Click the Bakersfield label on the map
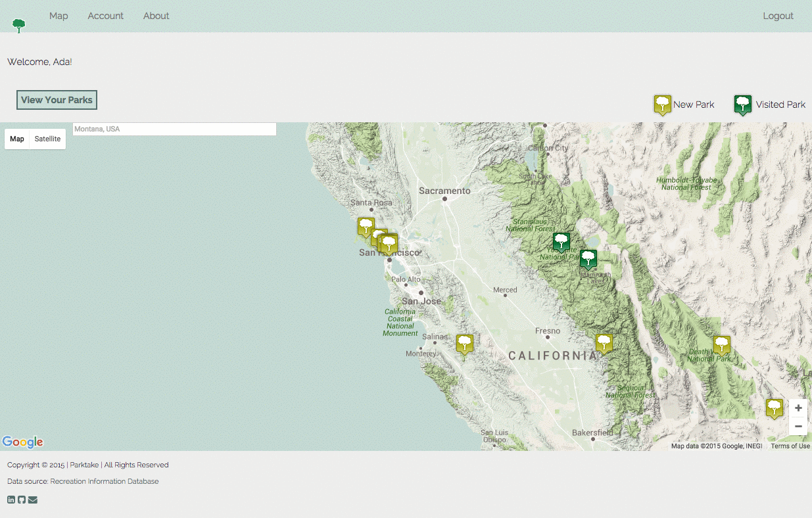Screen dimensions: 812x518 (592, 433)
